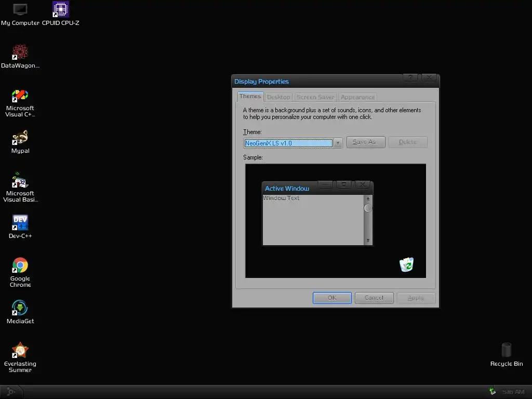Click the system tray icon beside the clock

coord(493,392)
